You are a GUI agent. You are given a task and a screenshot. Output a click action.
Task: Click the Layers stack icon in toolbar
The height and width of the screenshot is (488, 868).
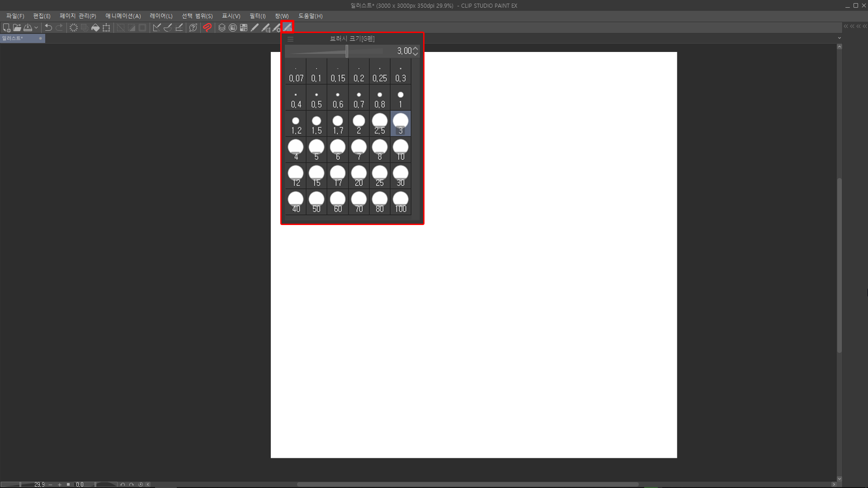(x=222, y=28)
